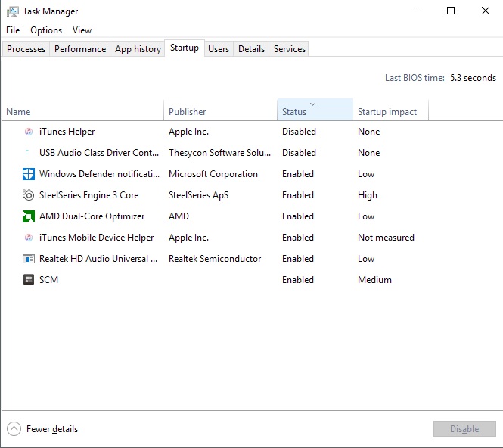Screen dimensions: 503x448
Task: Click the Medium startup impact value
Action: coord(374,280)
